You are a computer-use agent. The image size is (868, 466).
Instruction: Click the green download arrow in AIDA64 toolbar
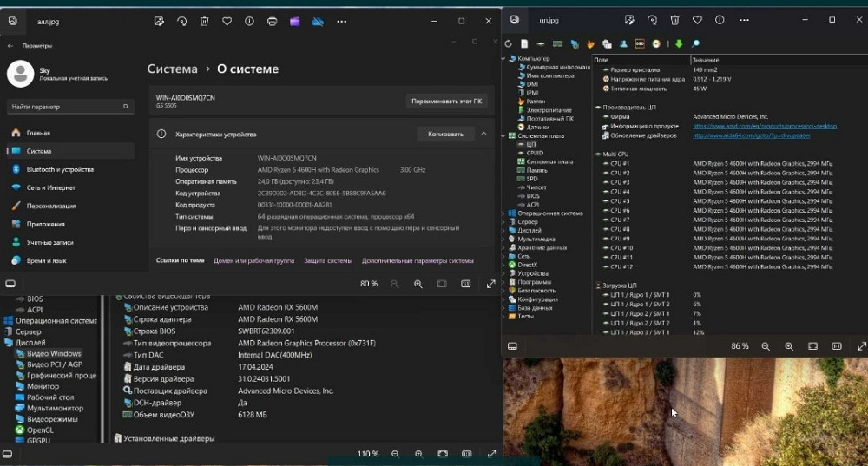coord(679,43)
